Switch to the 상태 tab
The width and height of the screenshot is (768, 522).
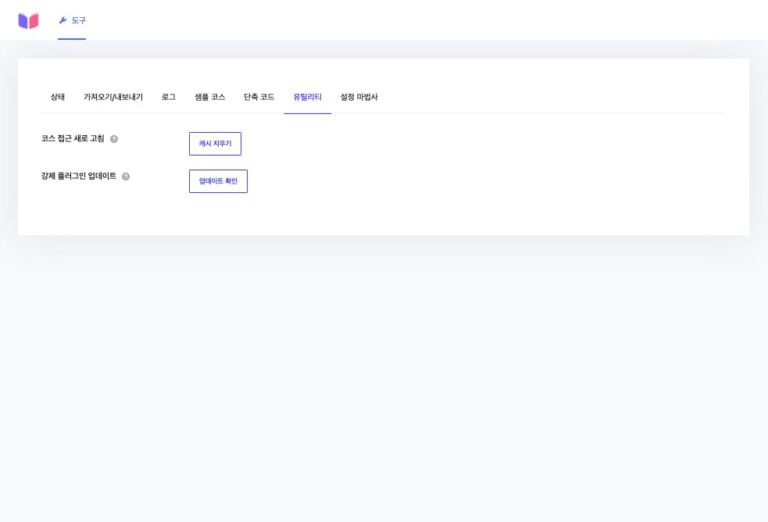(57, 97)
